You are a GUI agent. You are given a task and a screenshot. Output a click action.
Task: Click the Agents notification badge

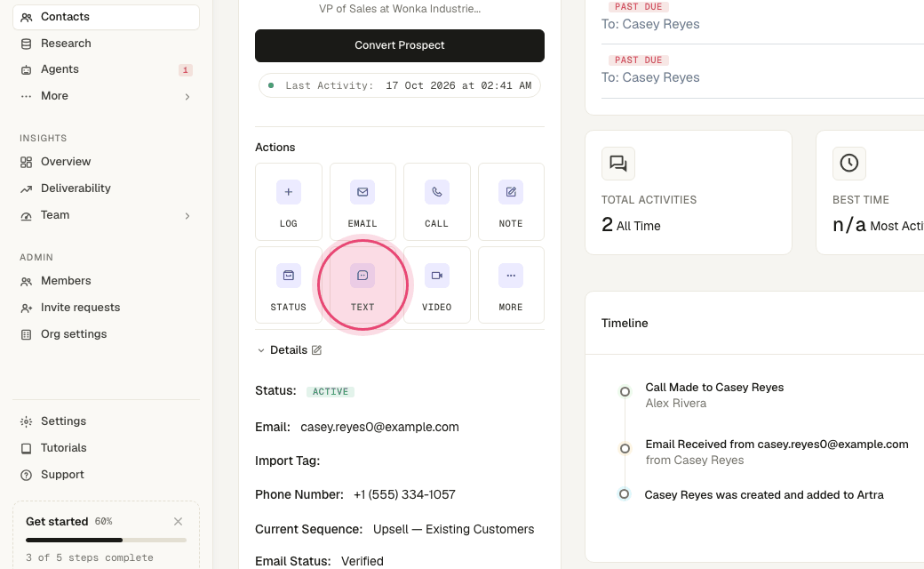[x=185, y=70]
